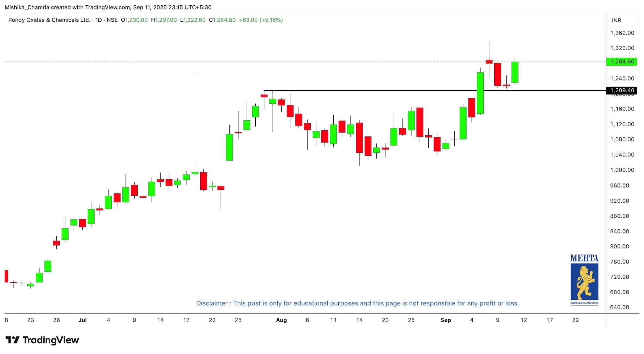Click the Mehta lion logo
This screenshot has height=354, width=644.
tap(584, 282)
